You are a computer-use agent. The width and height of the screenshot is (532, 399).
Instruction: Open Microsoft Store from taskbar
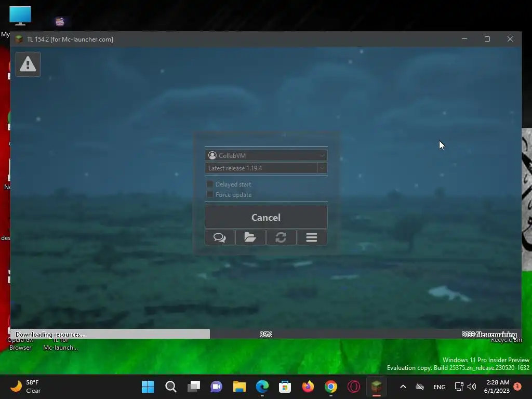[285, 387]
